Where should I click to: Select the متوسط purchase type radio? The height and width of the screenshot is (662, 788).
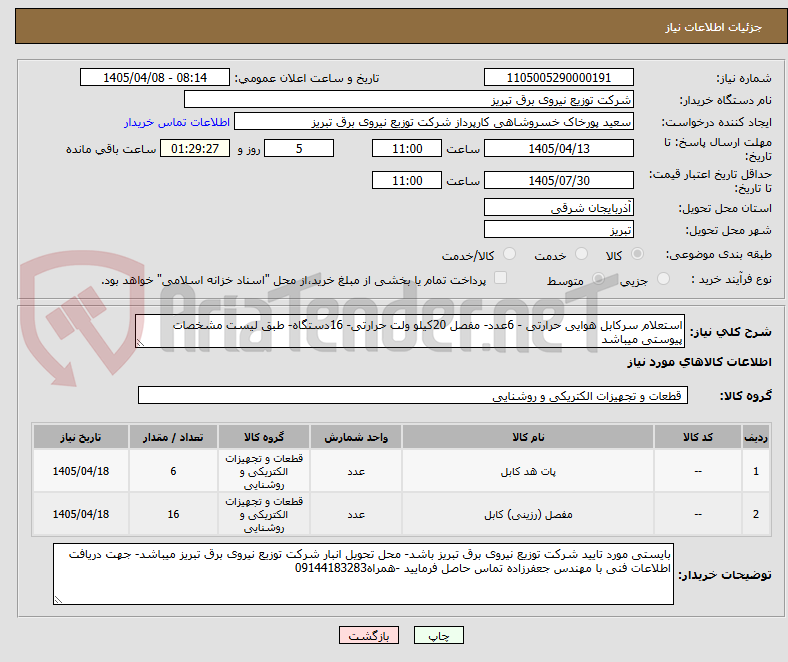click(x=598, y=278)
